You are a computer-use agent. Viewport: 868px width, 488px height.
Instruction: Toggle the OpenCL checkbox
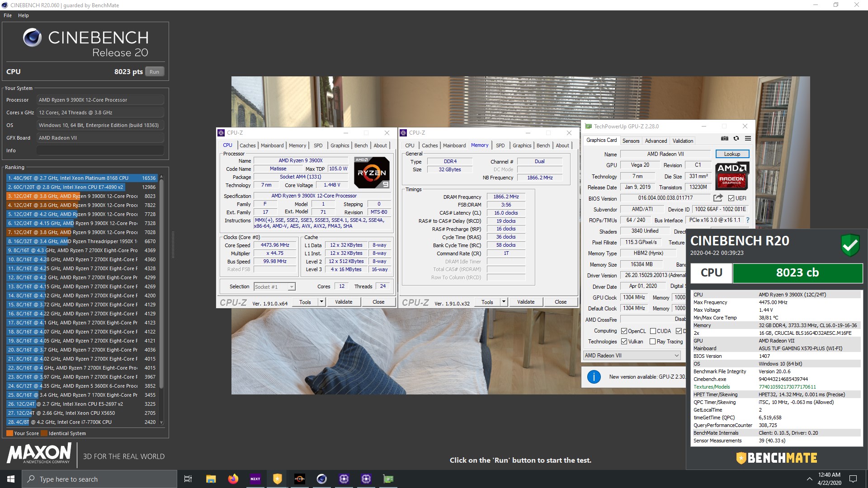coord(624,331)
